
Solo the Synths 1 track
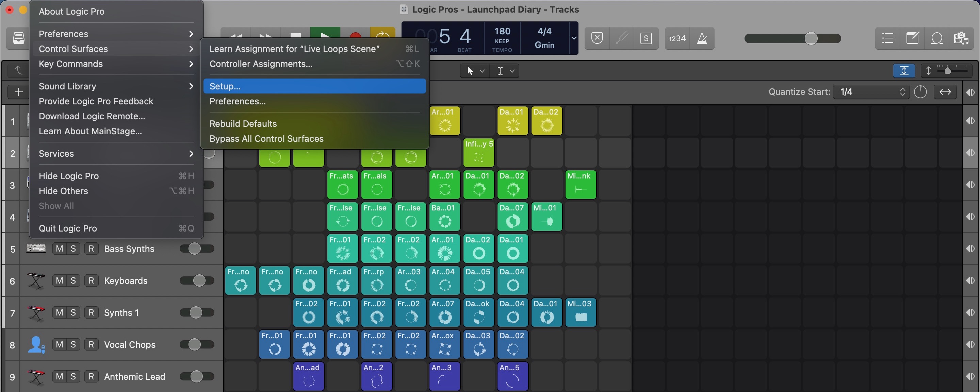73,312
